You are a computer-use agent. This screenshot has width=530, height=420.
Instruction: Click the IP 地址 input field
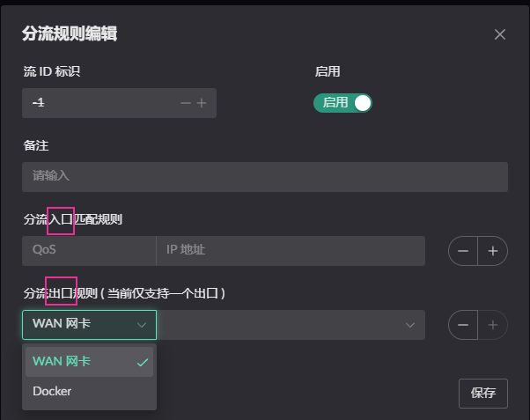[x=291, y=251]
